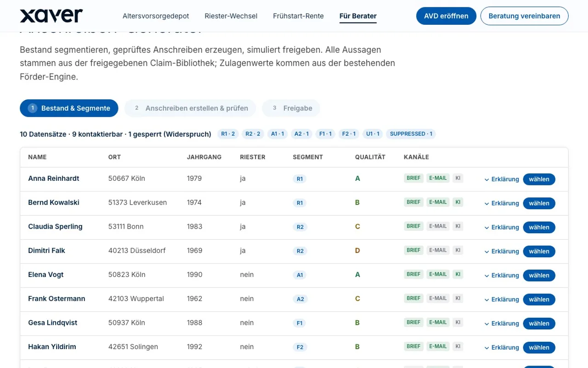Click wählen for Gesa Lindqvist

539,323
